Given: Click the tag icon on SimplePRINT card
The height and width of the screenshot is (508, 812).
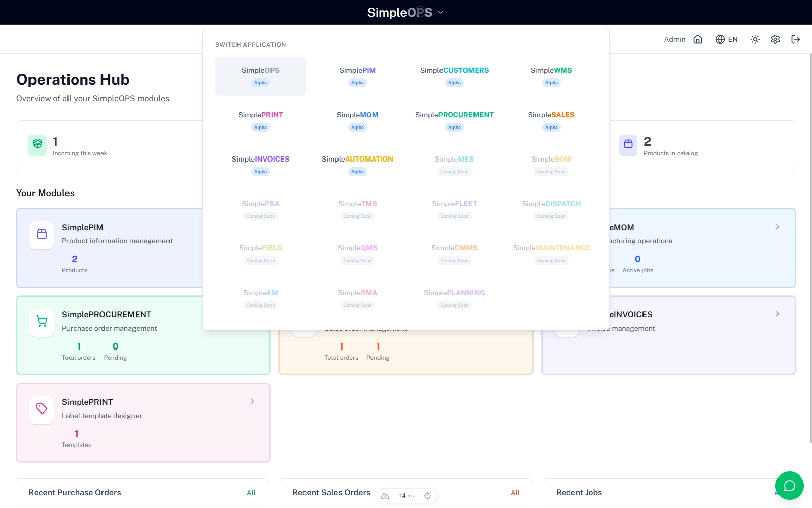Looking at the screenshot, I should pyautogui.click(x=41, y=409).
